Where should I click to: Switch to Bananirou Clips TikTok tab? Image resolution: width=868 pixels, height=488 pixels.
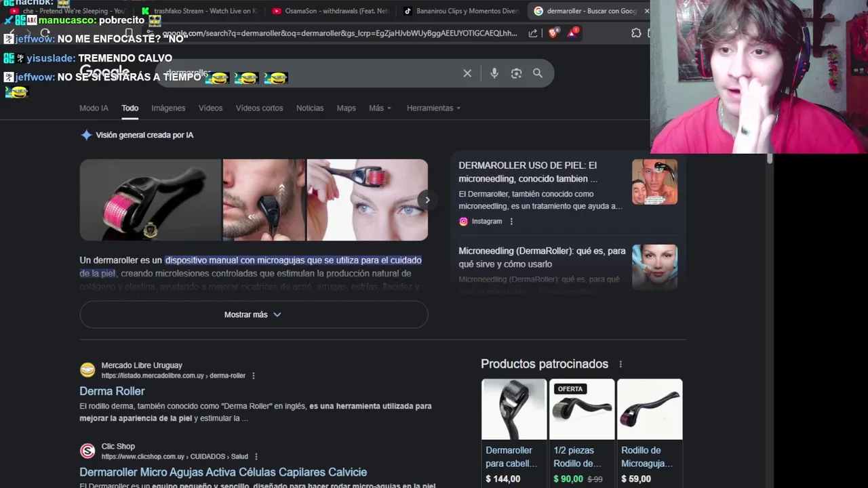coord(461,11)
